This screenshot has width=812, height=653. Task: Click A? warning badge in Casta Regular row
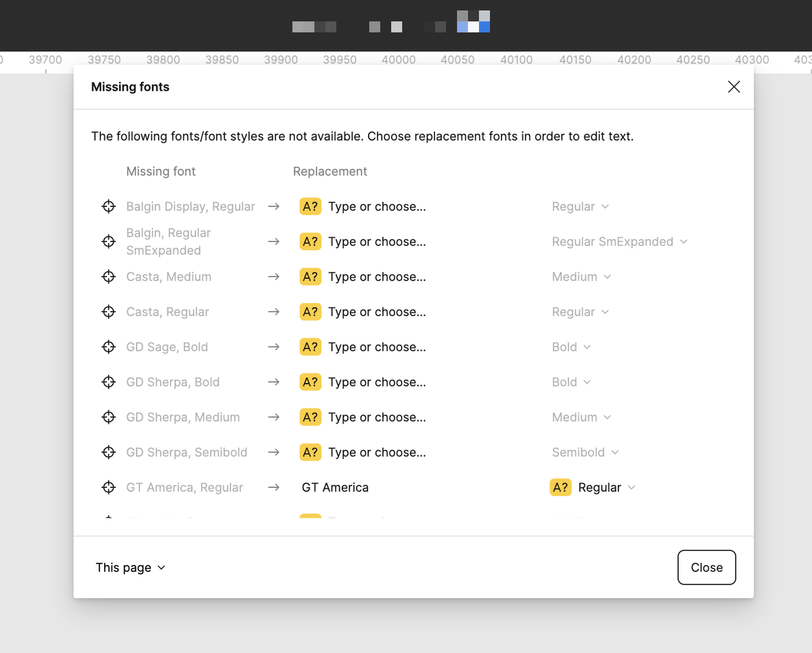[311, 312]
